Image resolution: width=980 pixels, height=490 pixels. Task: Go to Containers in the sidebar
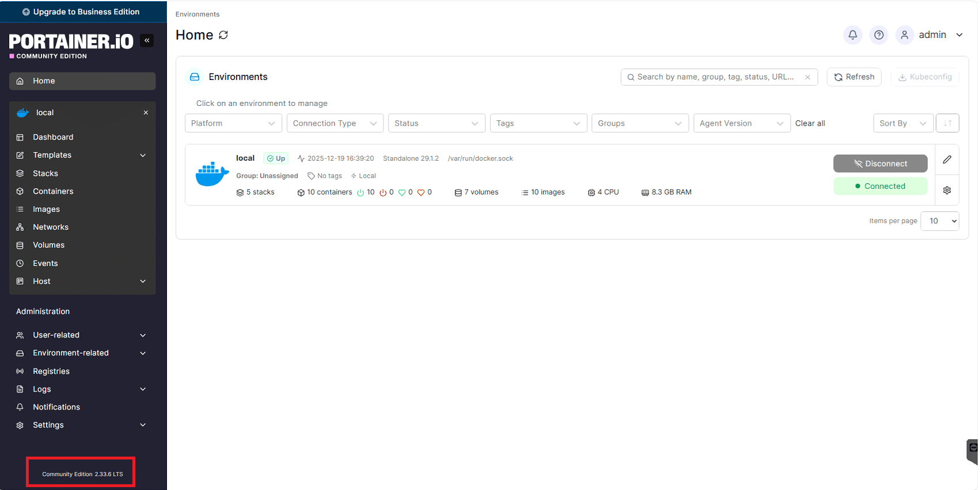(x=53, y=191)
